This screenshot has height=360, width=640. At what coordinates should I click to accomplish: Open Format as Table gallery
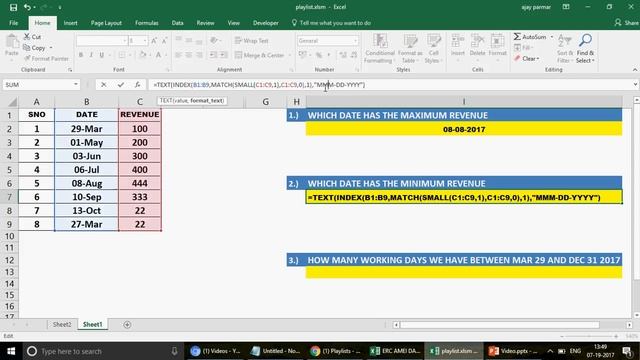[x=410, y=49]
